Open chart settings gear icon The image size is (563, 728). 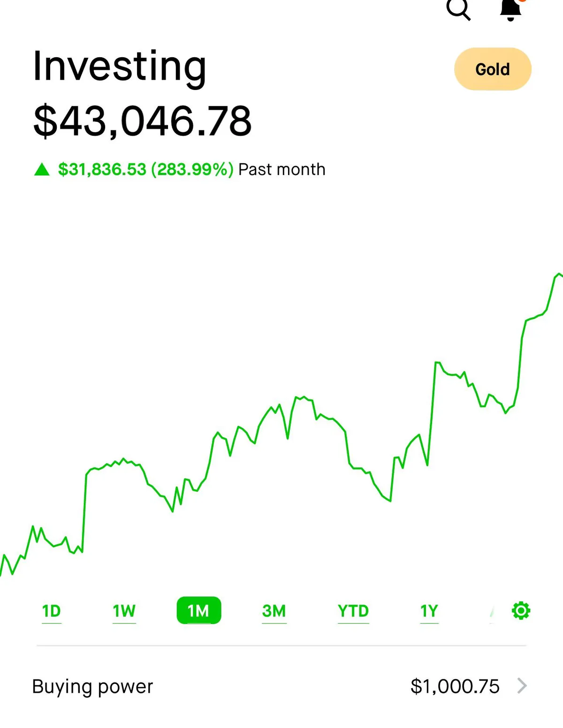[521, 611]
